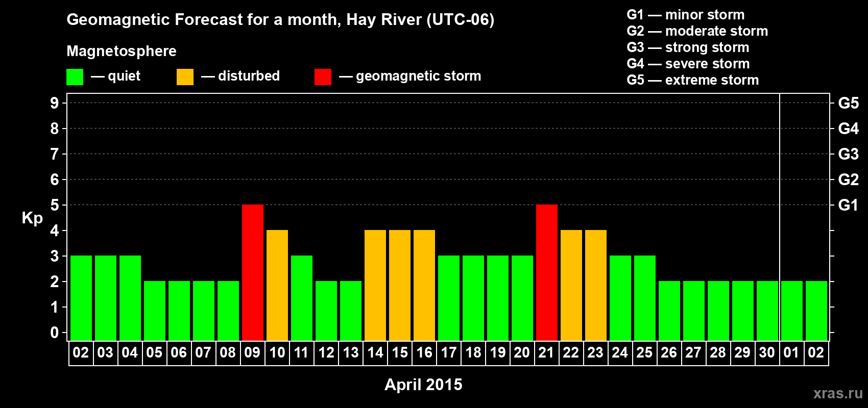Screen dimensions: 868x408
Task: Click the green bar for April 27
Action: 694,311
